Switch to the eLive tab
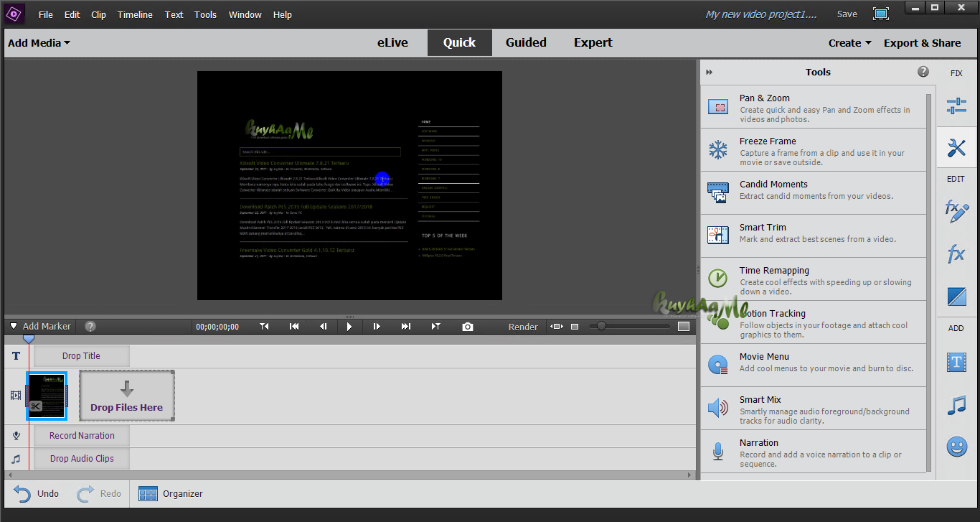This screenshot has height=522, width=980. [x=393, y=42]
